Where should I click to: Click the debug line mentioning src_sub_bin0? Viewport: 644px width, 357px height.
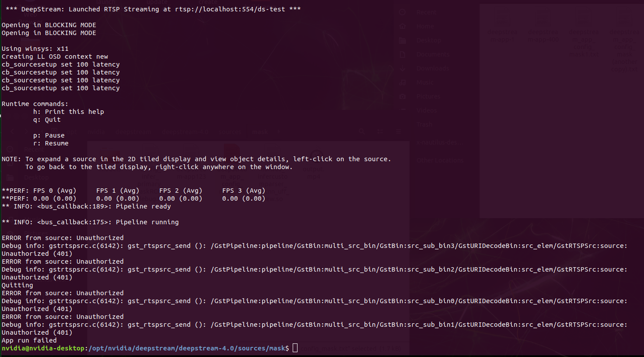tap(315, 301)
